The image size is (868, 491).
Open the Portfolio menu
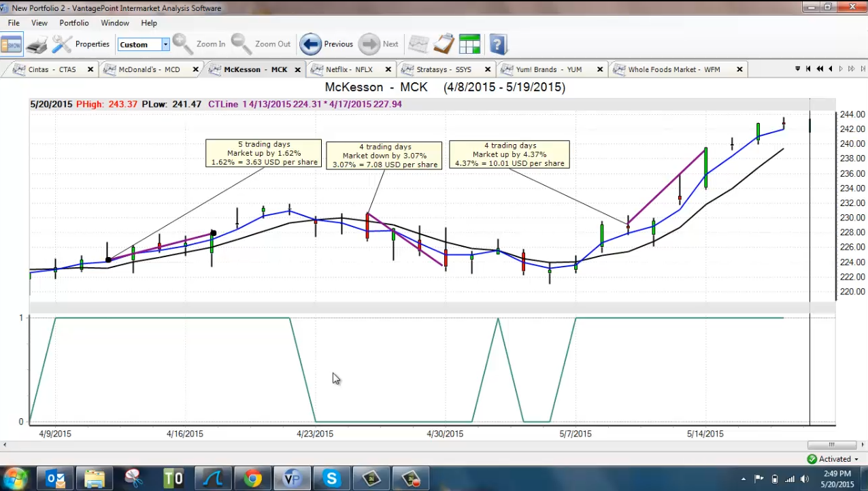coord(74,23)
